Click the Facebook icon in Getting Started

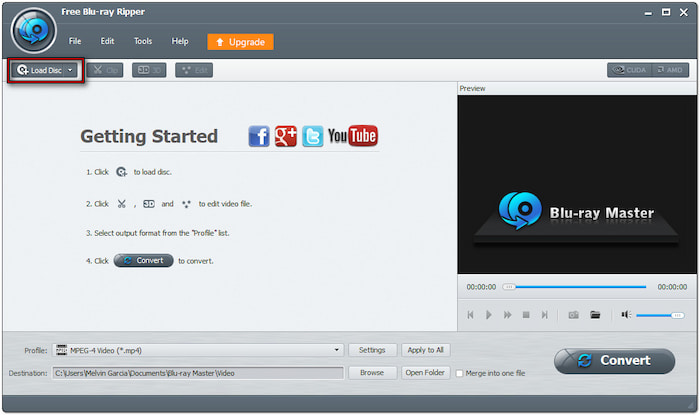pyautogui.click(x=259, y=137)
